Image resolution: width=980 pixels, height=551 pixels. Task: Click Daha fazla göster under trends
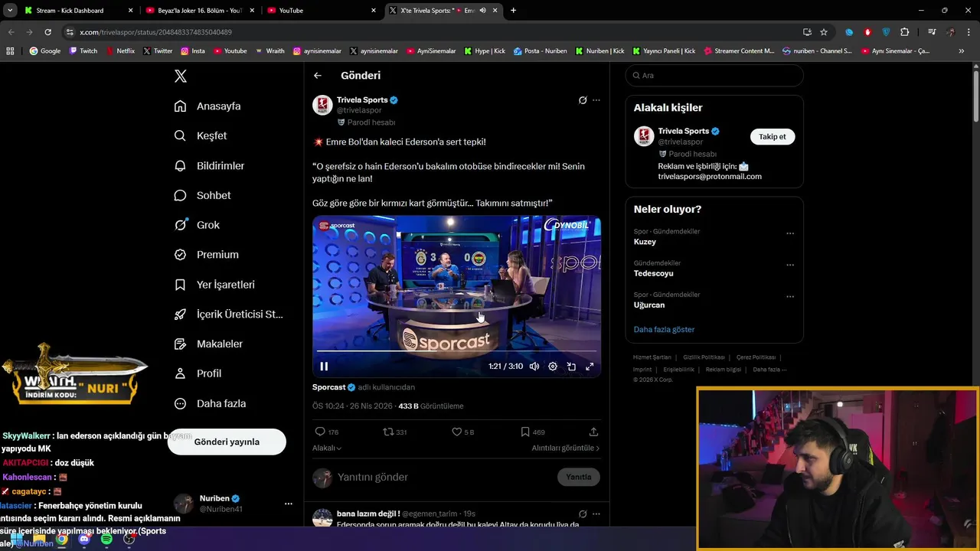pos(664,330)
